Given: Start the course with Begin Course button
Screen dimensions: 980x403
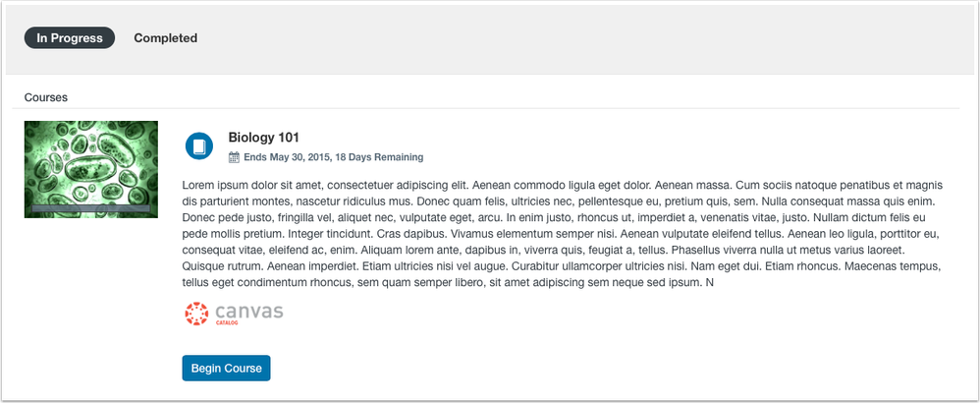Looking at the screenshot, I should (226, 368).
